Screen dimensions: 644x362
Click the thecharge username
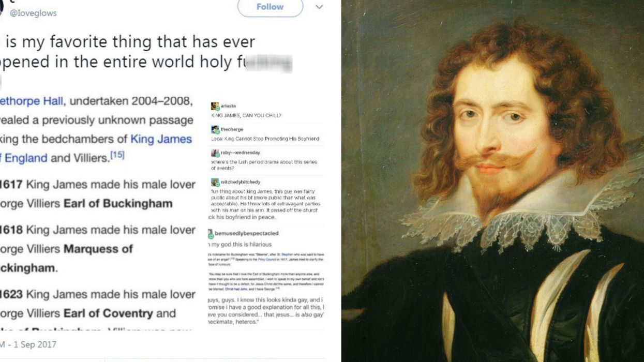point(232,129)
